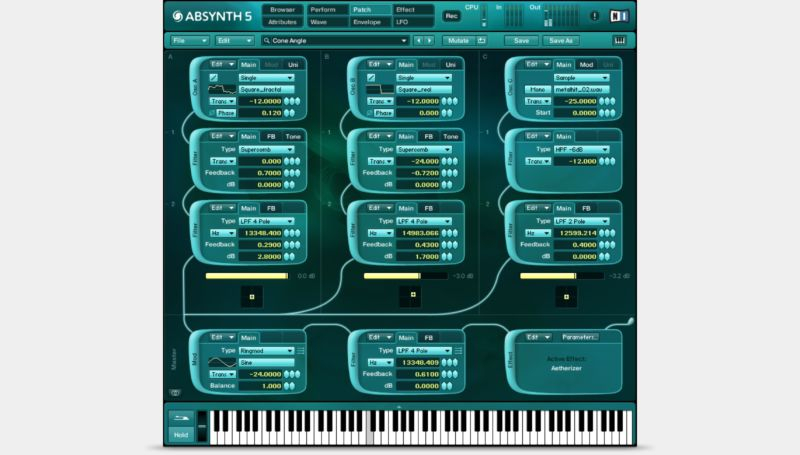This screenshot has height=455, width=800.
Task: Click the Sine waveform icon in Mod module
Action: [222, 362]
